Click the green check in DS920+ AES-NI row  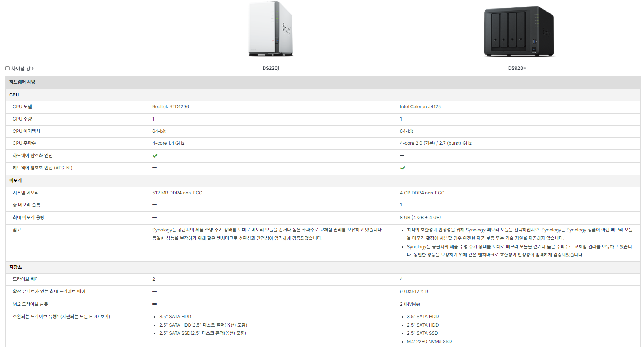402,168
